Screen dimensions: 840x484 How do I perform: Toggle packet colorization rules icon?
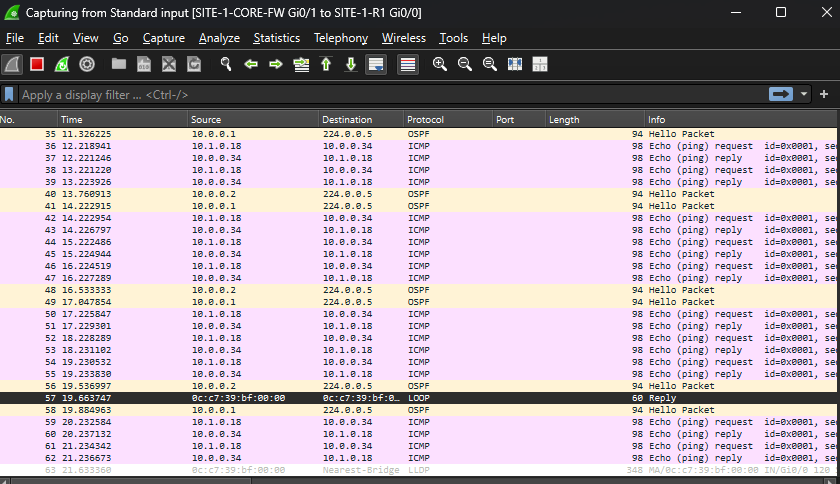click(x=408, y=64)
